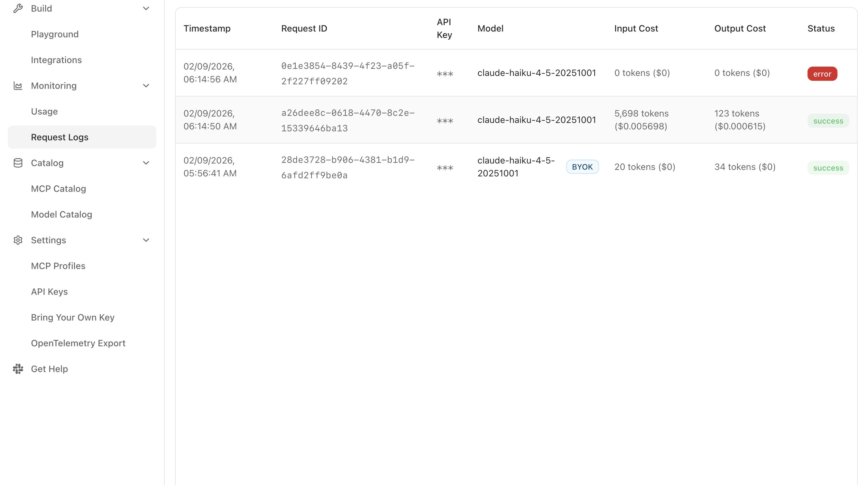Collapse the Build section chevron

point(146,8)
